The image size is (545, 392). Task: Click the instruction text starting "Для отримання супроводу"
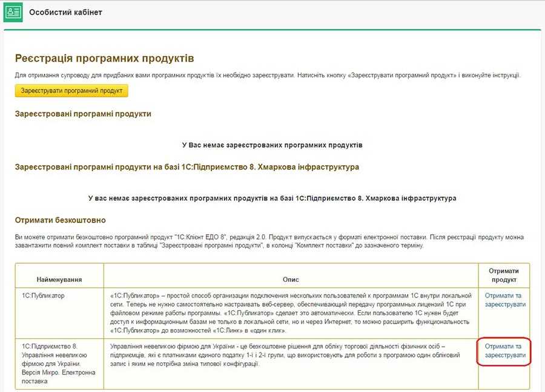click(x=268, y=76)
